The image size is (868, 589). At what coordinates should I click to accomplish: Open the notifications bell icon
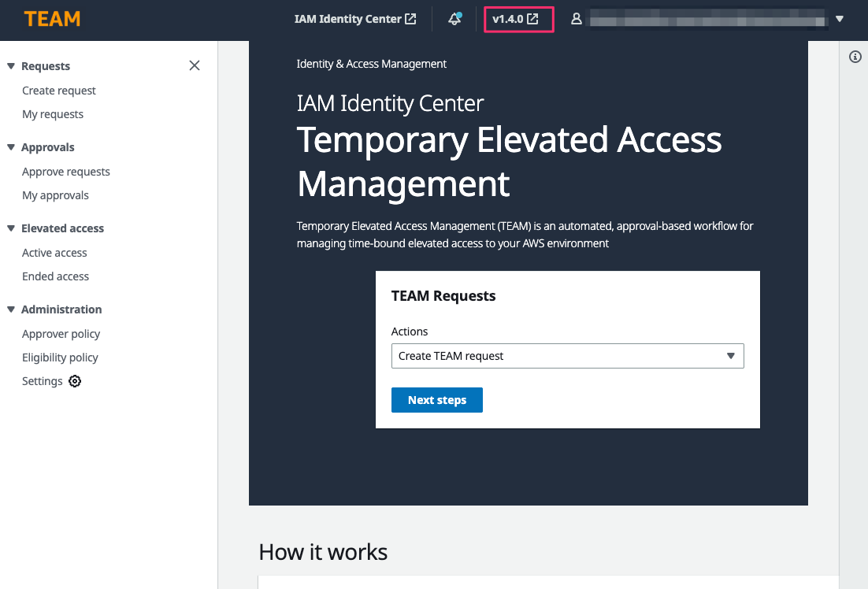click(454, 19)
